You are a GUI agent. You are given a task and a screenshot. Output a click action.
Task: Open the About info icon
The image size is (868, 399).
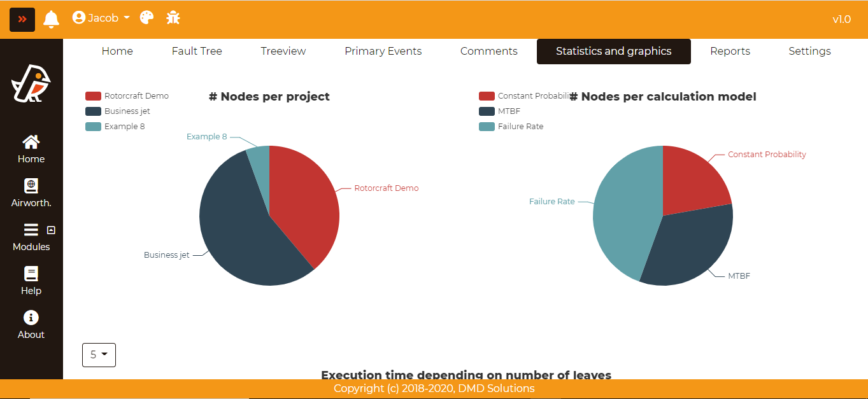31,325
